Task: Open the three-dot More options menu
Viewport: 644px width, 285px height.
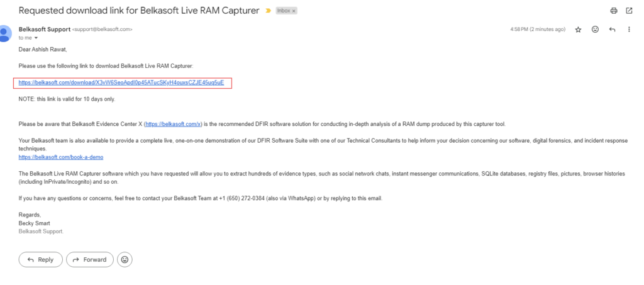Action: coord(629,30)
